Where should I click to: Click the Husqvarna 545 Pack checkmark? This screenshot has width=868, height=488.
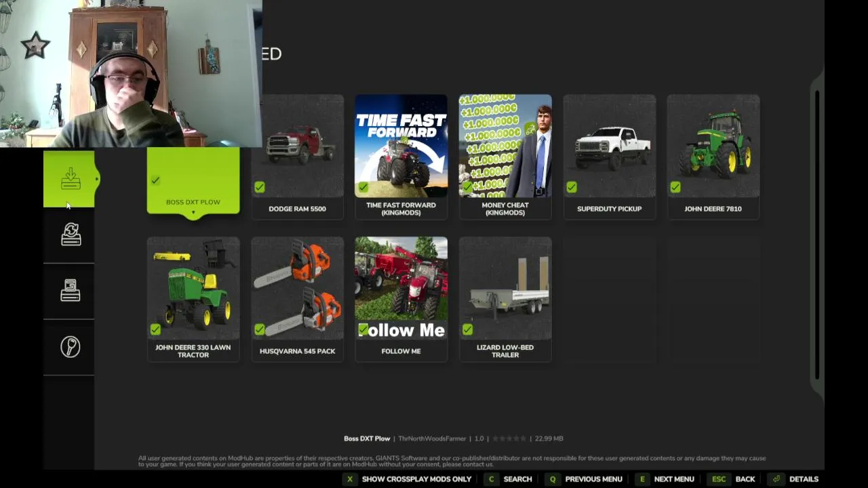click(x=260, y=329)
